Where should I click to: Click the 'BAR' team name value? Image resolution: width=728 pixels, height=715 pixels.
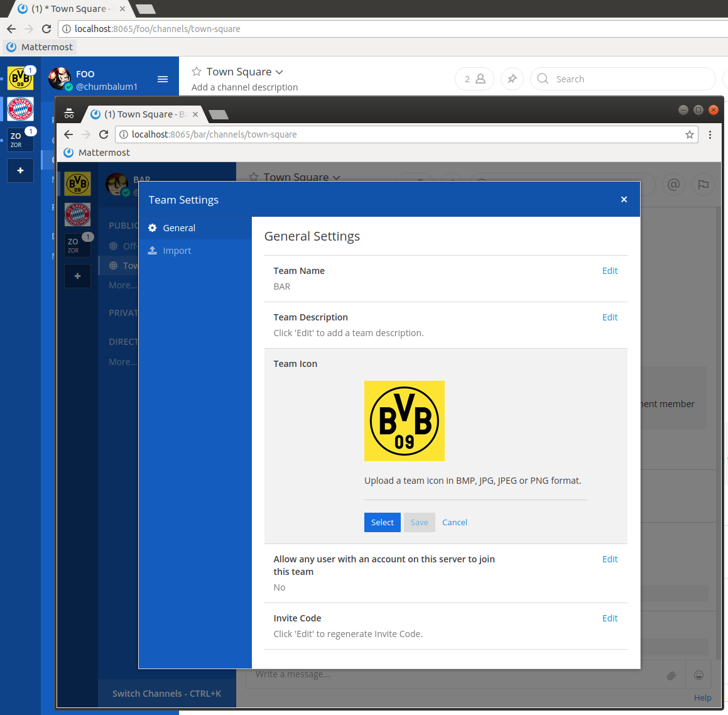(282, 287)
